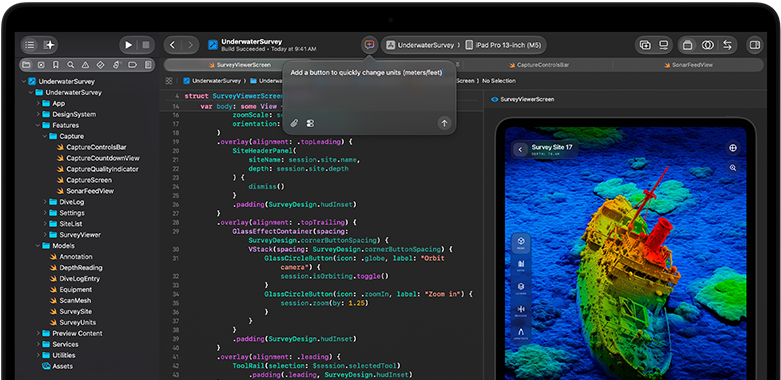Open the library add button in toolbar
Image resolution: width=781 pixels, height=380 pixels.
pyautogui.click(x=646, y=45)
